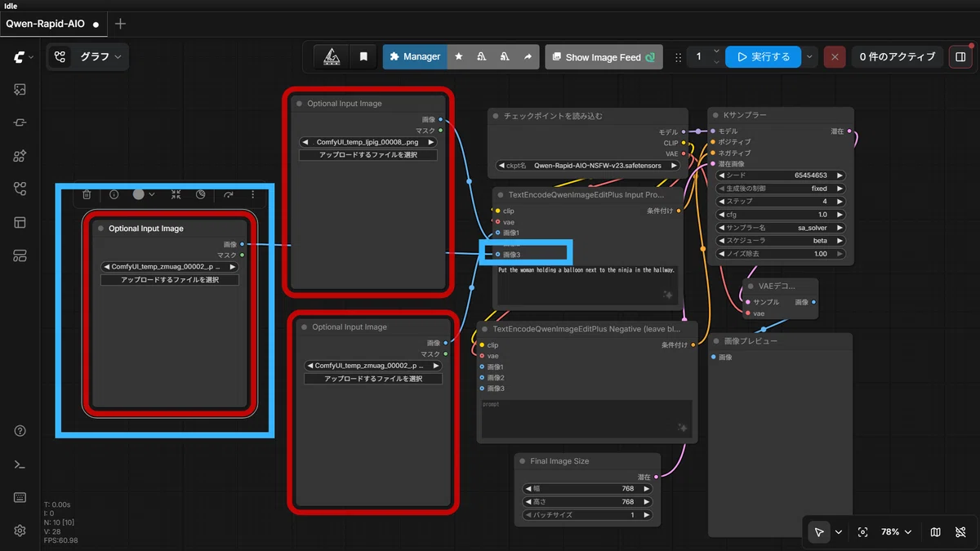
Task: Expand run button options chevron
Action: [809, 57]
